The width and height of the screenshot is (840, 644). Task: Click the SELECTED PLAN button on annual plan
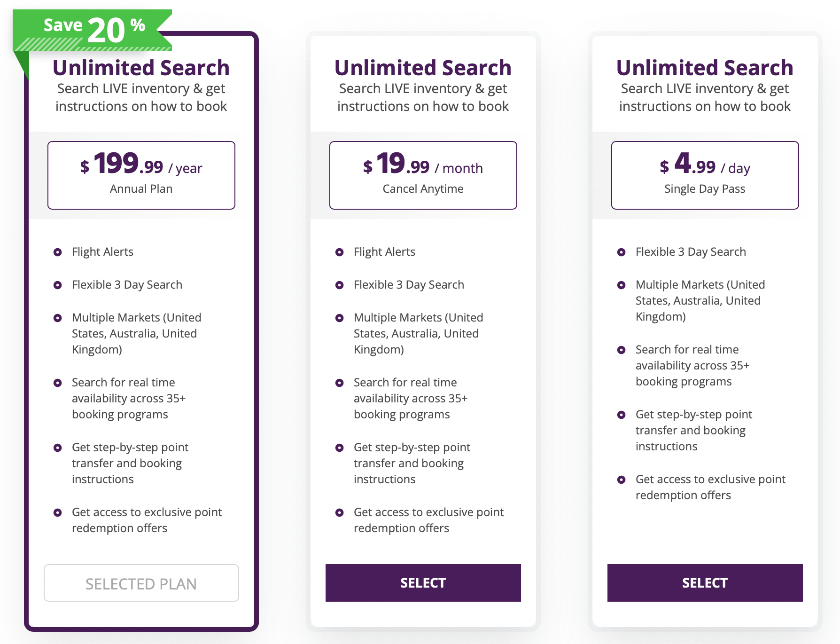[141, 583]
